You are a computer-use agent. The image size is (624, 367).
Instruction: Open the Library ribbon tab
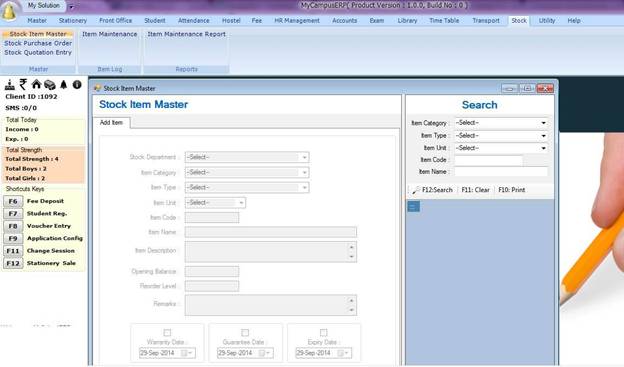[407, 20]
